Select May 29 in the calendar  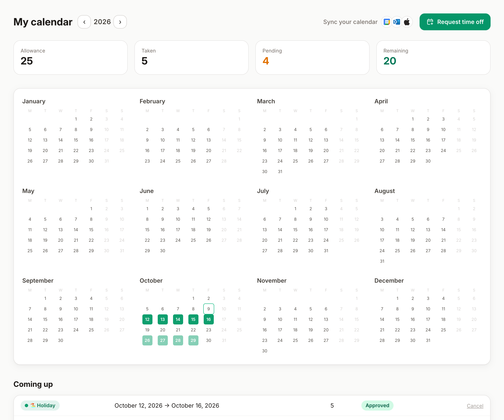91,251
